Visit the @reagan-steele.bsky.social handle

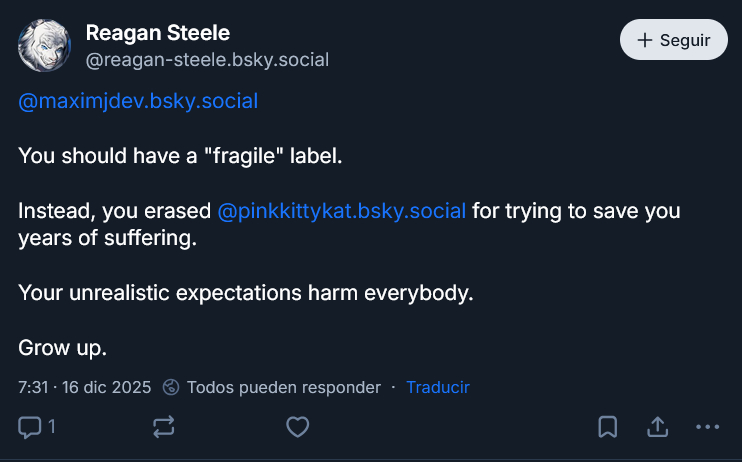207,60
